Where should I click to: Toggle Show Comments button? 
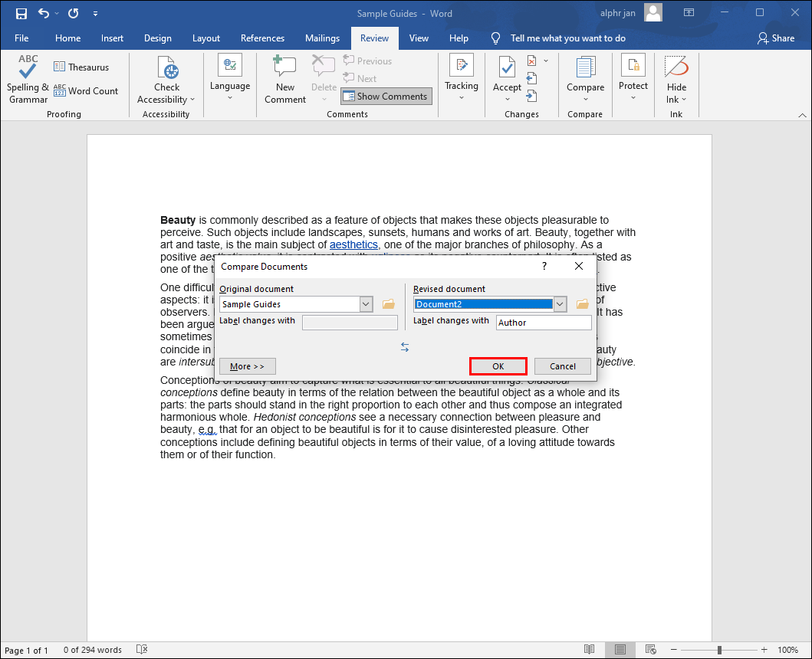click(x=386, y=97)
